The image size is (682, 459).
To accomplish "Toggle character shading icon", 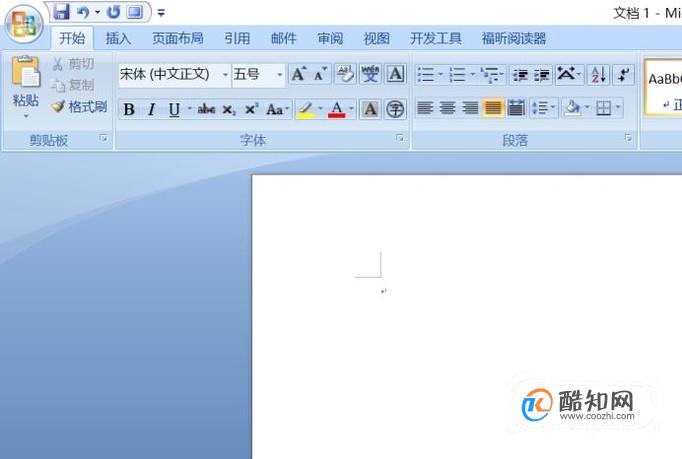I will tap(370, 109).
